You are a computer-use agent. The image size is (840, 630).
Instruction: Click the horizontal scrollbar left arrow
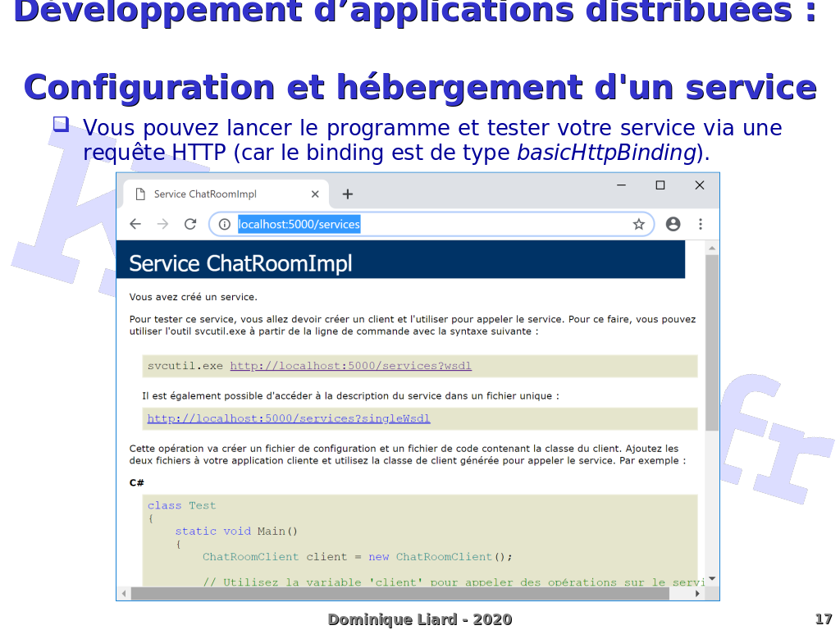pos(124,593)
